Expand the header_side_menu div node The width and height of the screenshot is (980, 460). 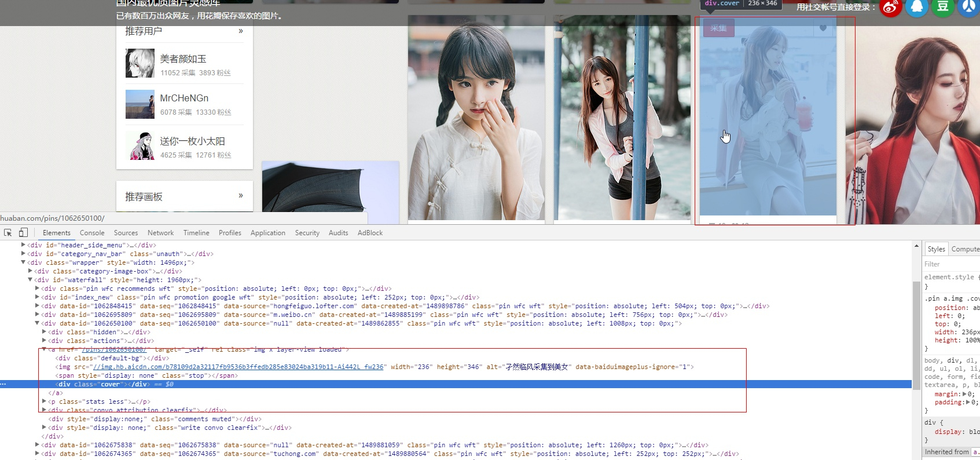tap(23, 245)
